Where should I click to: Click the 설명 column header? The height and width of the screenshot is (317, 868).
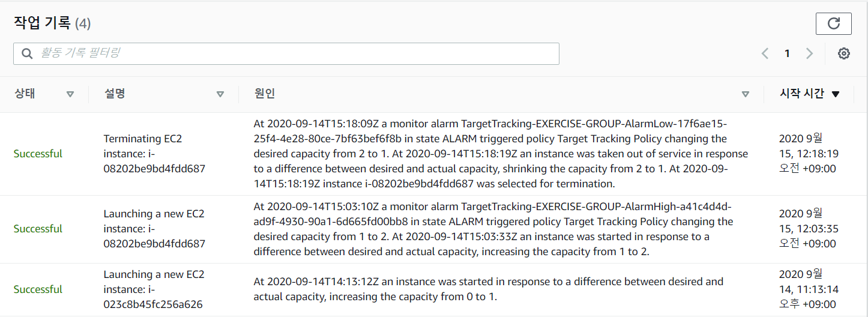[115, 94]
